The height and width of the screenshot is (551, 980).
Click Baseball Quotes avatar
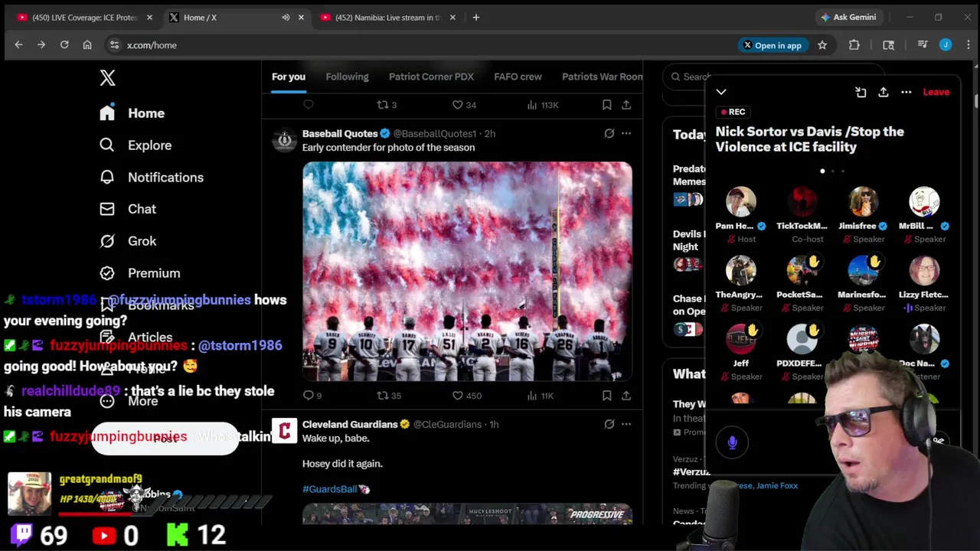[284, 140]
